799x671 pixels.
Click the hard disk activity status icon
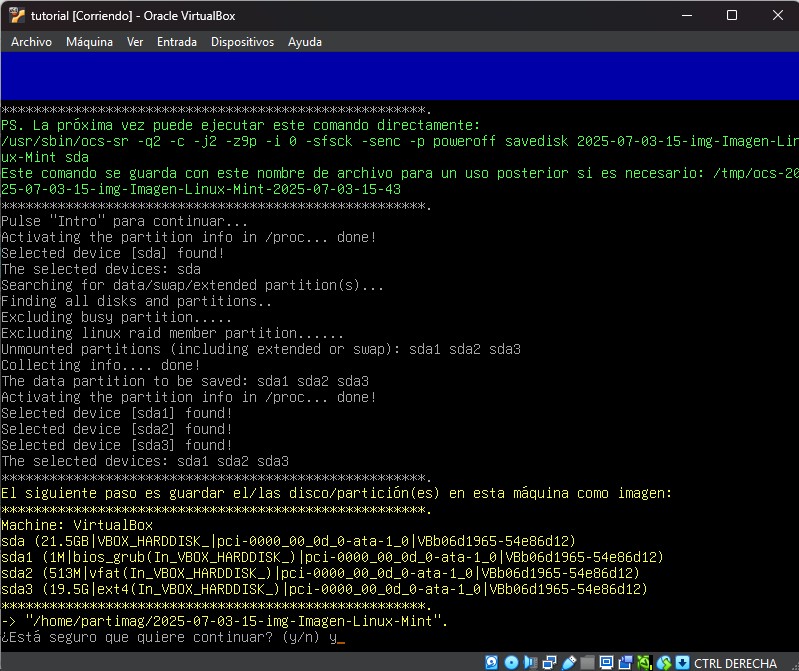(492, 662)
